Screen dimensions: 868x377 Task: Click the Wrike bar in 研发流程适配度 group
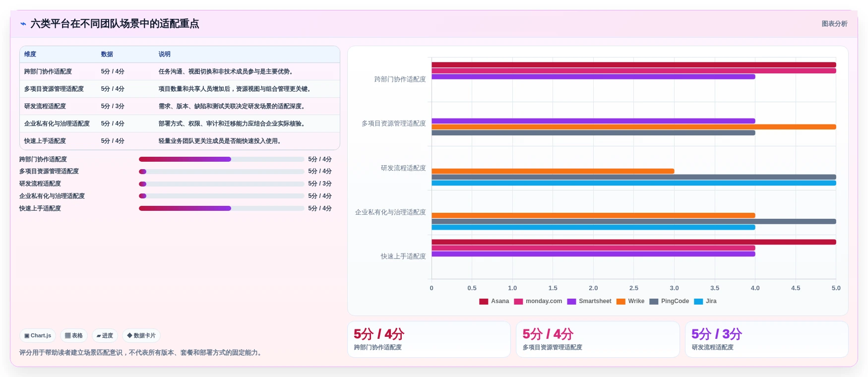(x=553, y=171)
